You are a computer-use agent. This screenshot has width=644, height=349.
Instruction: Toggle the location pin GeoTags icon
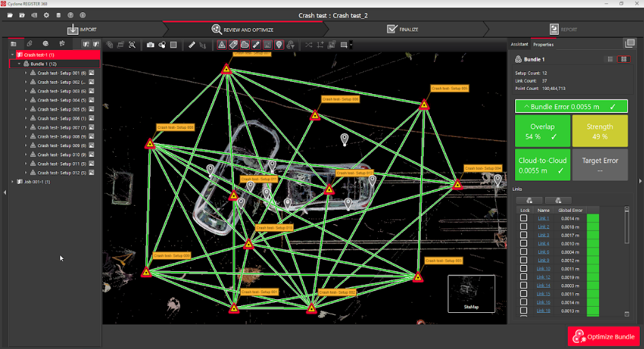[279, 45]
